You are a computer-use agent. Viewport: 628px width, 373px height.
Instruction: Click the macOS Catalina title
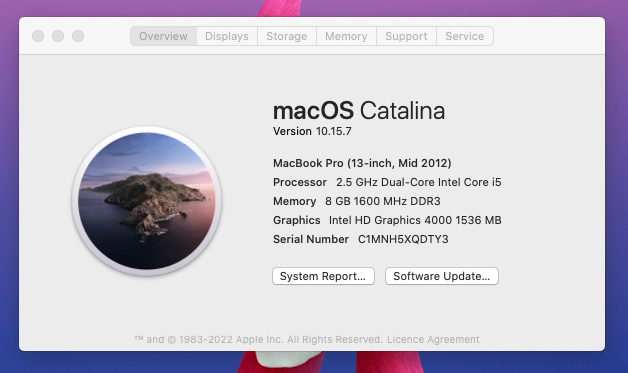coord(359,111)
